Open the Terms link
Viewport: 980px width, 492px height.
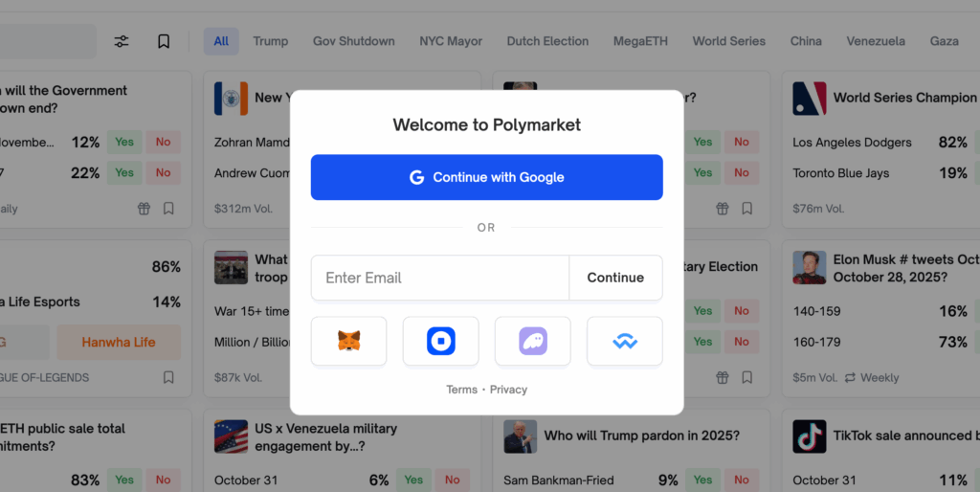(462, 390)
